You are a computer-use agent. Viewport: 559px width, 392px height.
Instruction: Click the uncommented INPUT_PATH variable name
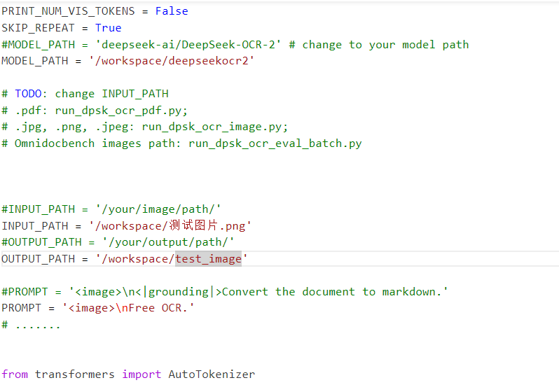[34, 225]
